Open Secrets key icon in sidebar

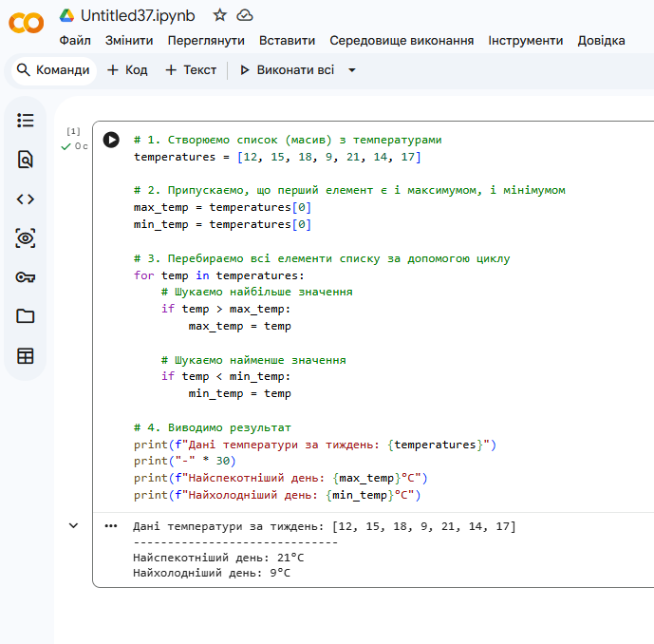[x=26, y=277]
